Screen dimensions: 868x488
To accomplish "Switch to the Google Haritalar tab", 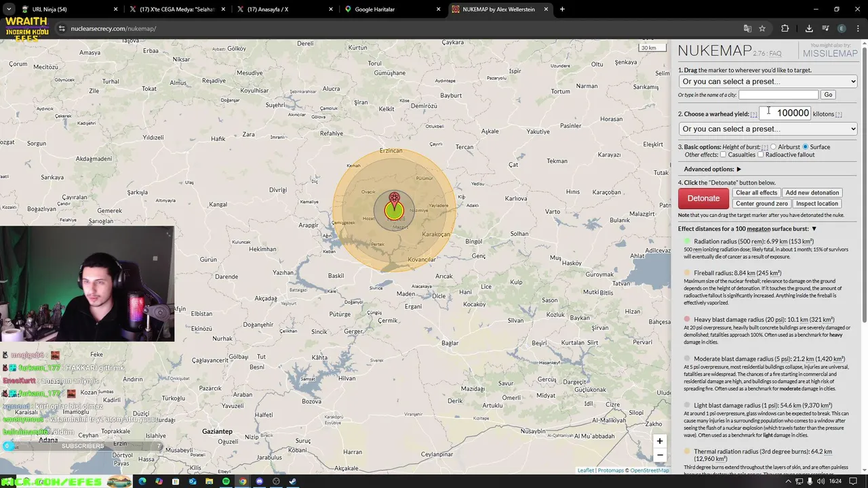I will pos(393,9).
